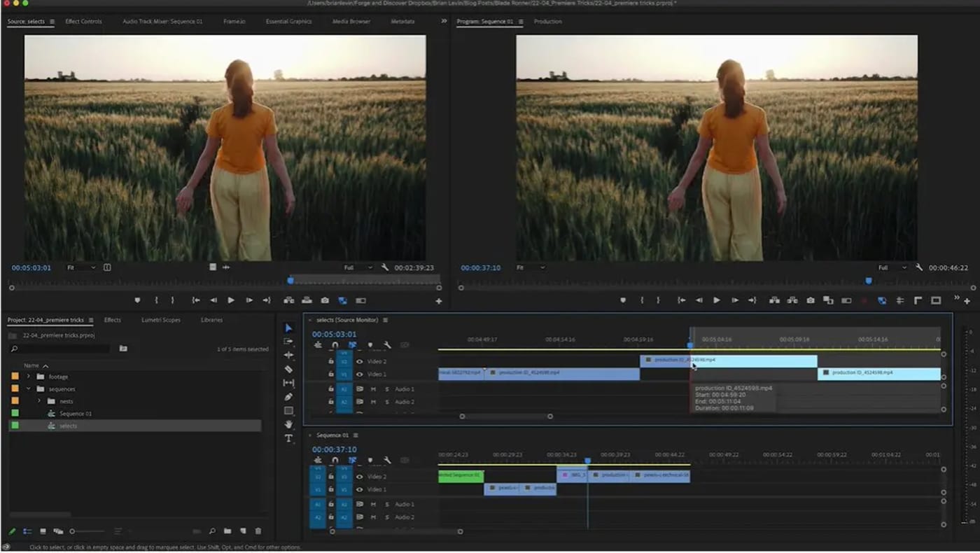Select the Ripple Edit tool
The width and height of the screenshot is (980, 553).
click(288, 355)
